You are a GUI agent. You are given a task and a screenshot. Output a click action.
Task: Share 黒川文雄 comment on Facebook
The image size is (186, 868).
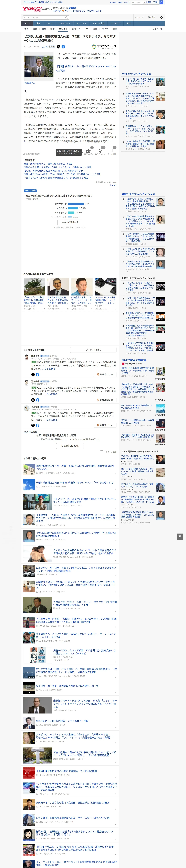(38, 425)
